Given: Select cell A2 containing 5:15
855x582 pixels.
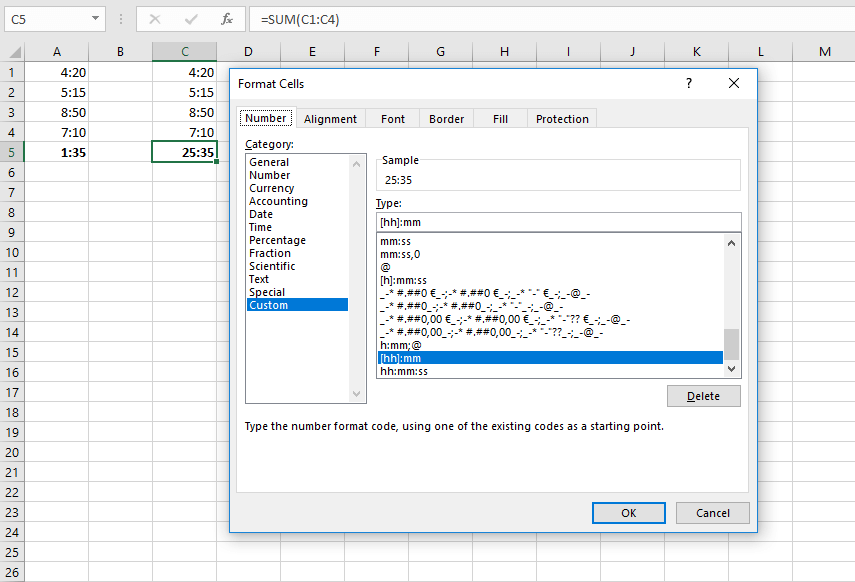Looking at the screenshot, I should click(57, 92).
